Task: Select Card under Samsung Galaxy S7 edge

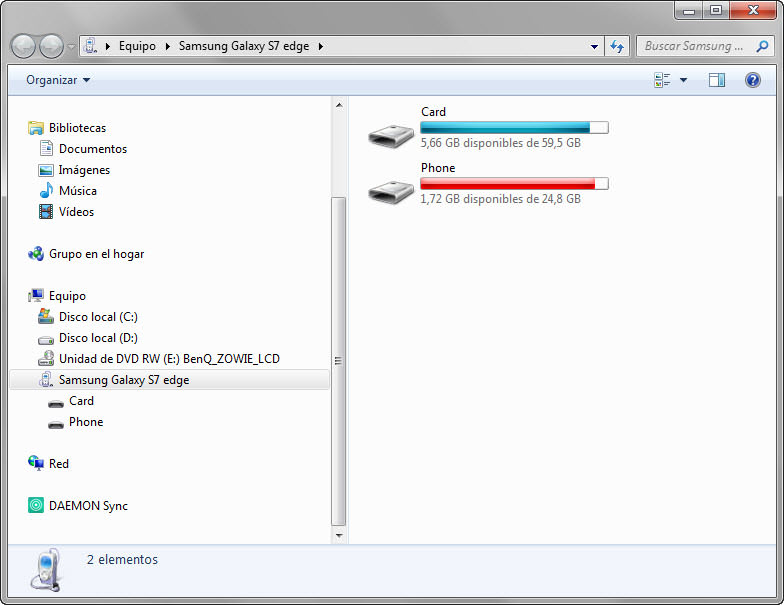Action: (81, 401)
